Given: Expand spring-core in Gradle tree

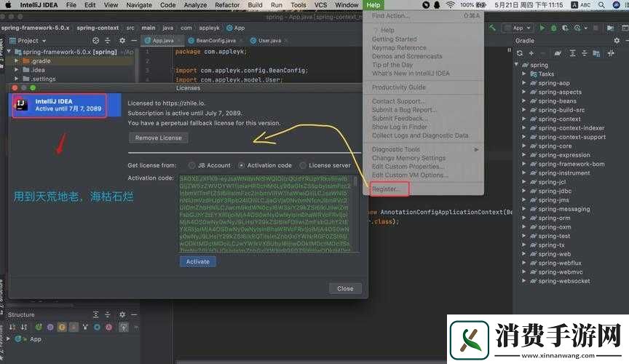Looking at the screenshot, I should (524, 146).
